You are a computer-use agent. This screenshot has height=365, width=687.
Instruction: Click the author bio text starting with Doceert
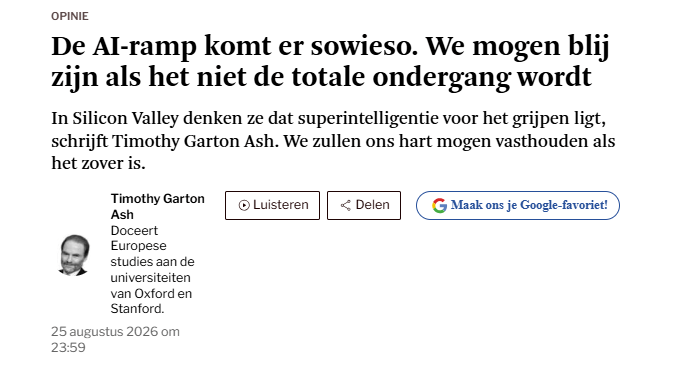(152, 269)
